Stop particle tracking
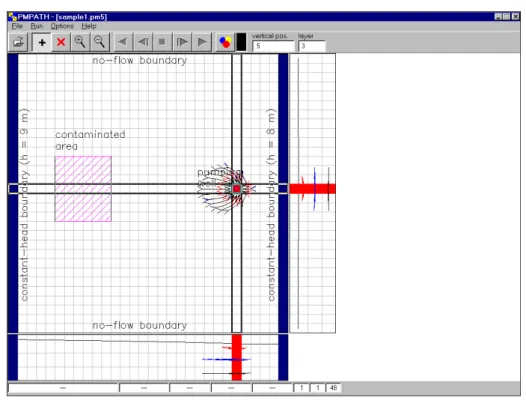526x400 pixels. pyautogui.click(x=162, y=42)
